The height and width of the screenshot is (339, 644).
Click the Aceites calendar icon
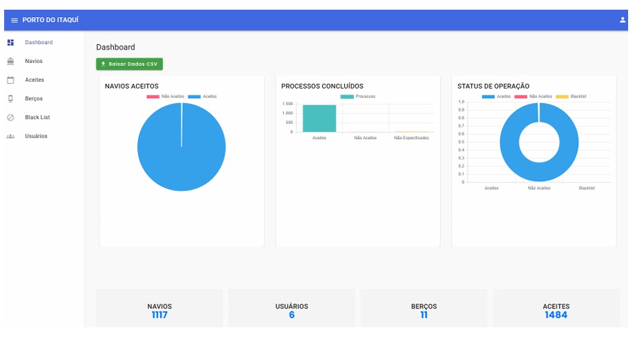[10, 80]
